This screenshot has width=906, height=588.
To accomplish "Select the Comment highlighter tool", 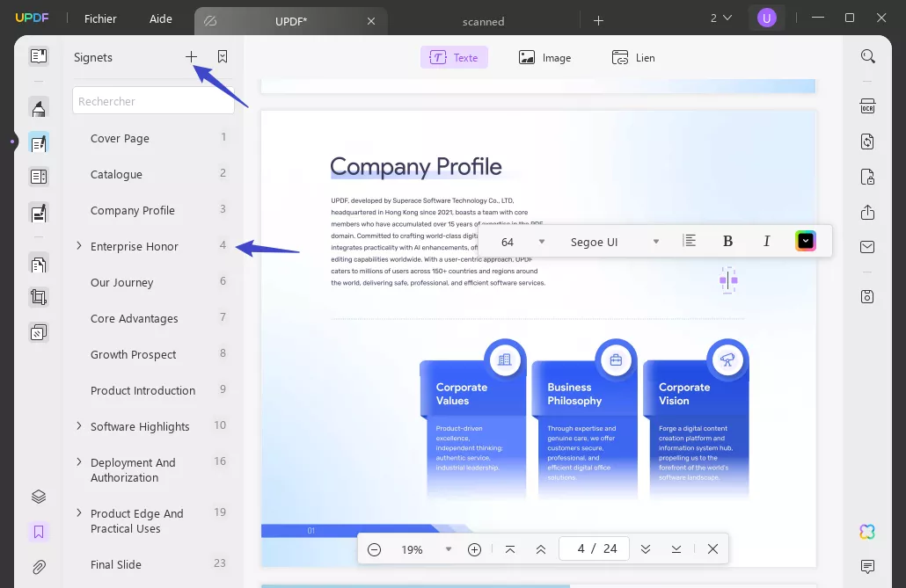I will 39,108.
